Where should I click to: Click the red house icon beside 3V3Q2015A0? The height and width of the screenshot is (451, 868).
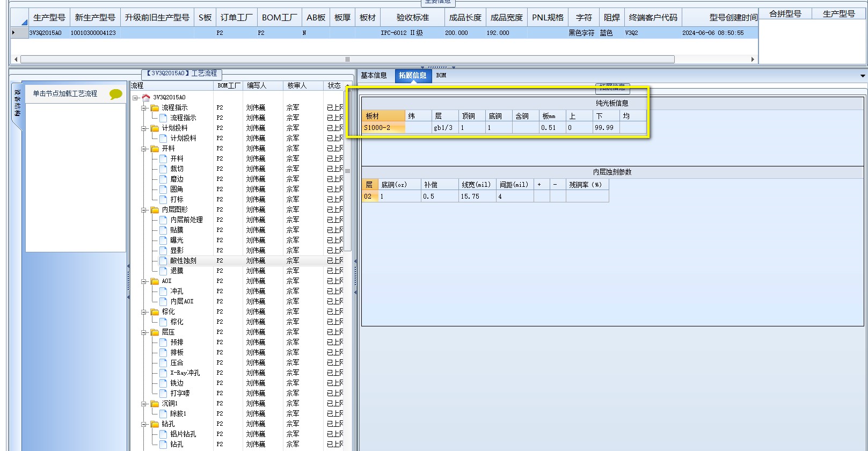click(x=146, y=97)
